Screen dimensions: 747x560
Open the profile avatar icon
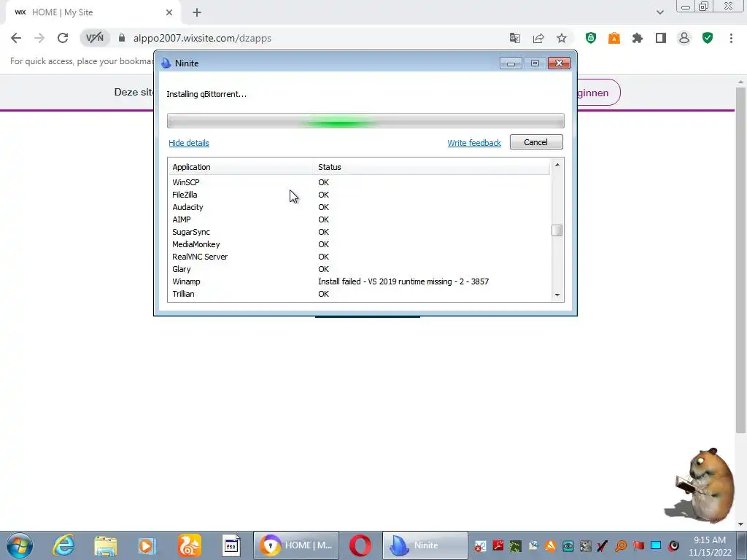[684, 38]
